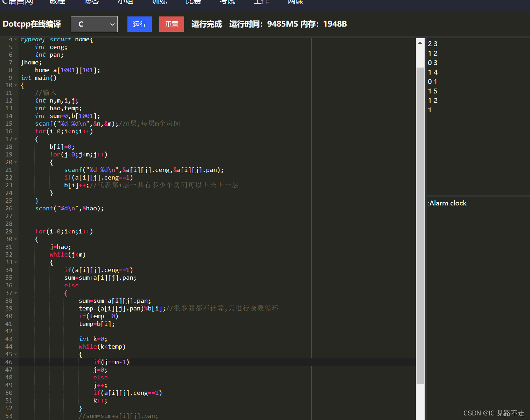Open the 考试 exams menu
The height and width of the screenshot is (420, 530).
point(227,3)
